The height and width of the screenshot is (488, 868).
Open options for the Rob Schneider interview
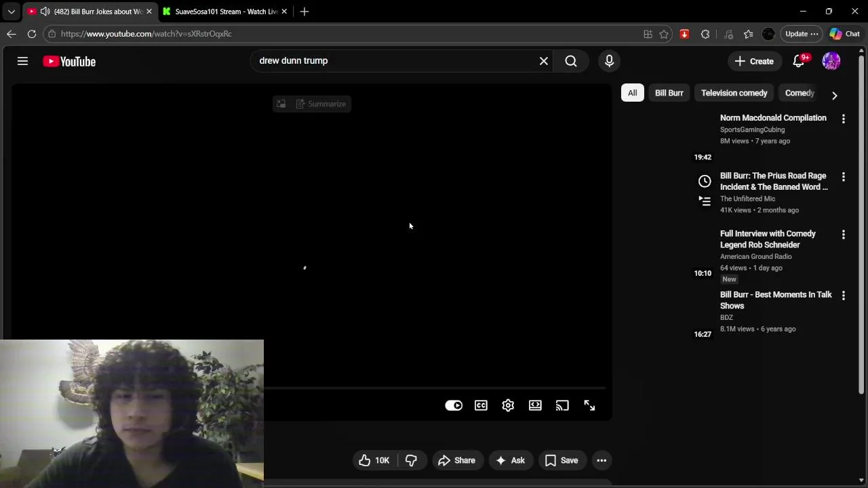(x=843, y=235)
